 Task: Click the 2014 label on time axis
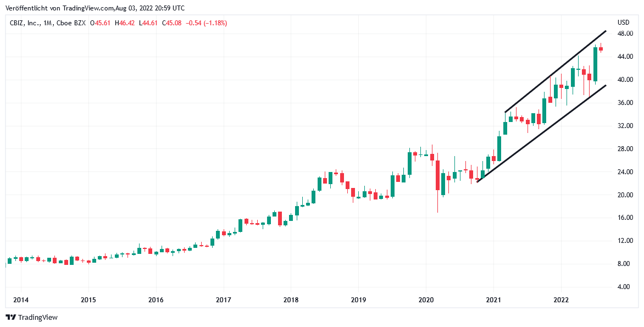[21, 300]
